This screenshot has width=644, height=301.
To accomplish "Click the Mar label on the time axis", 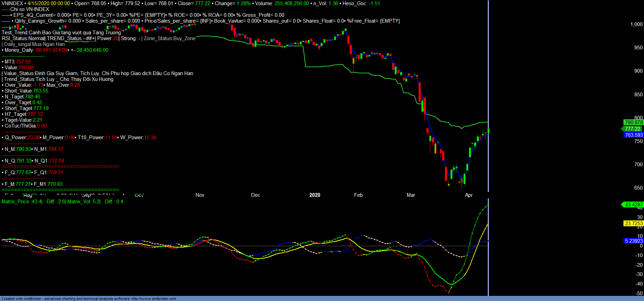I will tap(411, 195).
